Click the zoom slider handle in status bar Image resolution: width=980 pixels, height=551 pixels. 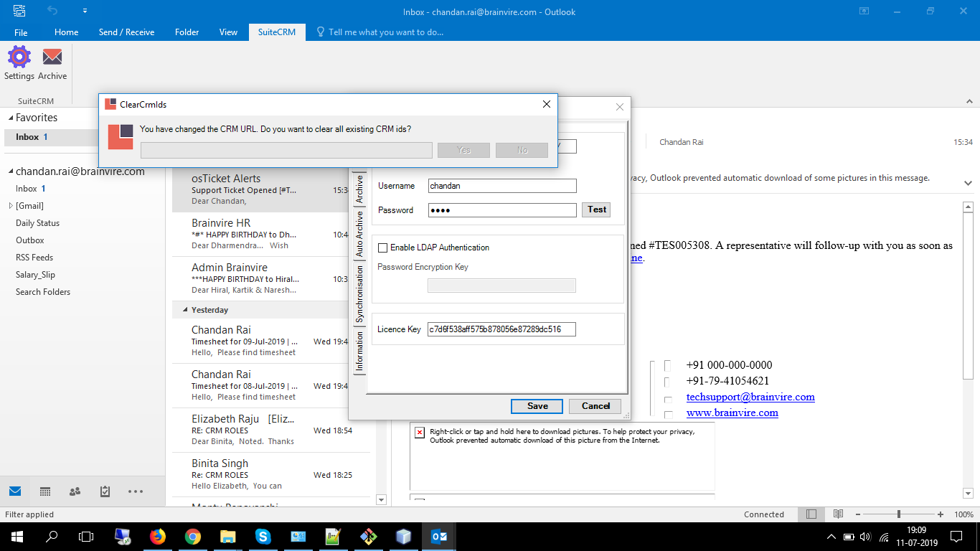[x=899, y=514]
